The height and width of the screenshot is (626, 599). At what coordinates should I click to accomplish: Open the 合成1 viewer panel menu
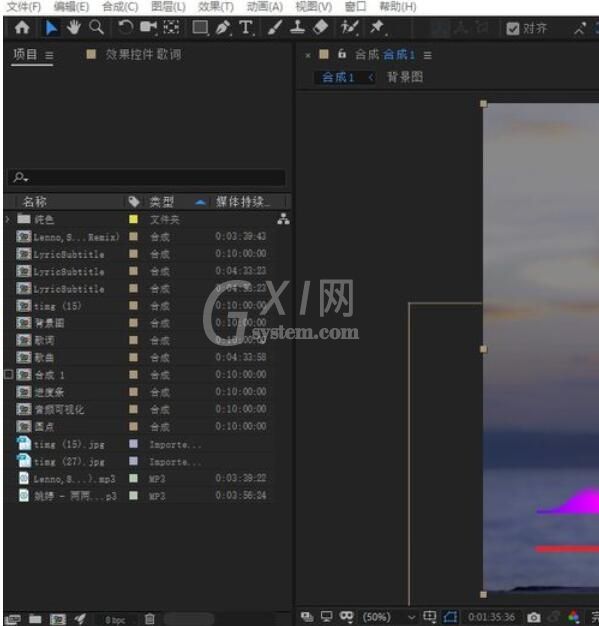click(x=427, y=55)
